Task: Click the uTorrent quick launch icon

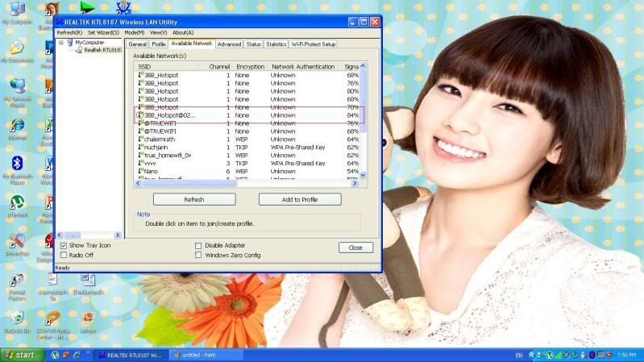Action: pyautogui.click(x=55, y=355)
